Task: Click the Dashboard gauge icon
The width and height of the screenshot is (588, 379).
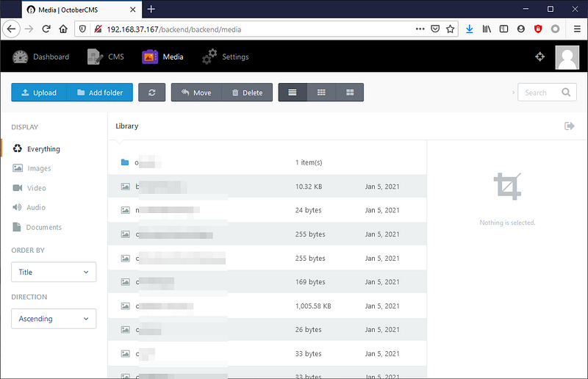Action: coord(21,57)
